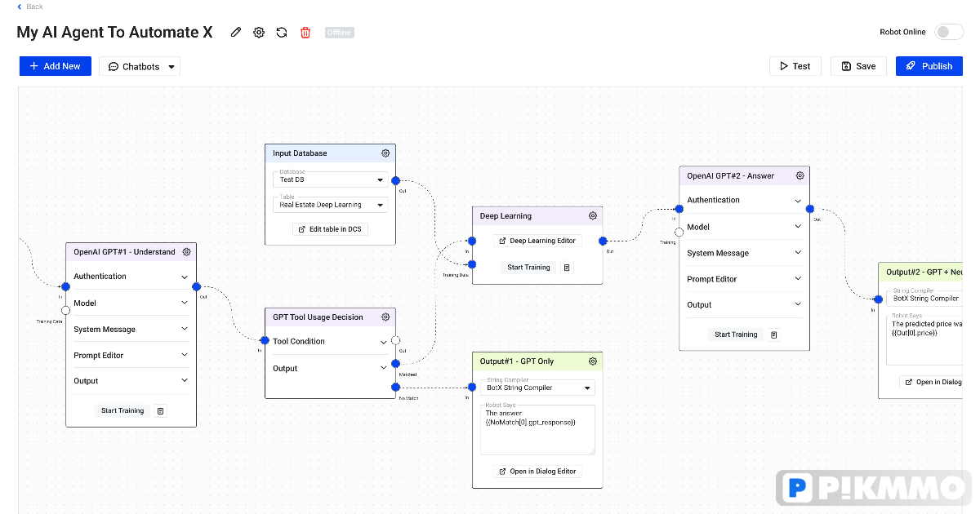Expand Tool Condition section

[330, 342]
